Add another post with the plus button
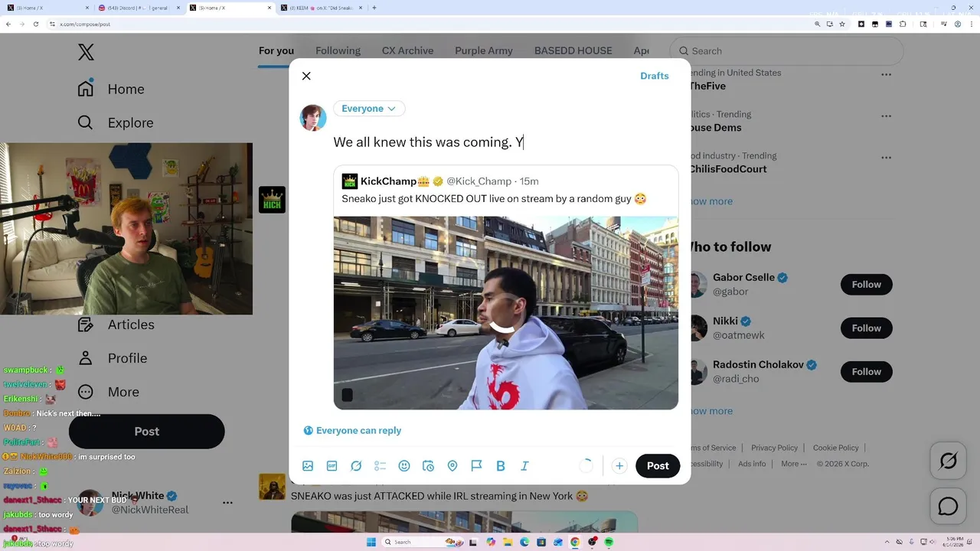The image size is (980, 551). [619, 465]
